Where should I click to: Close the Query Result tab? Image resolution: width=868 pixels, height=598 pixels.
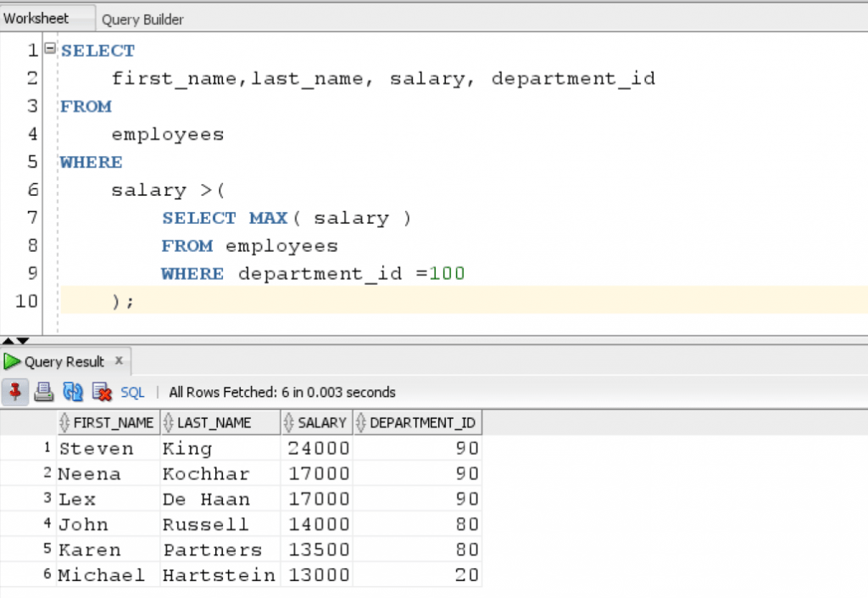tap(120, 360)
